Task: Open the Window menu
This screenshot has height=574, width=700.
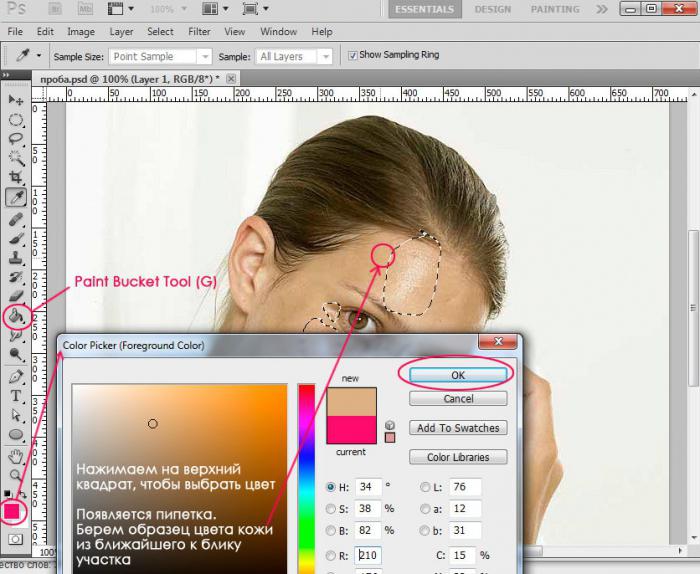Action: [x=279, y=32]
